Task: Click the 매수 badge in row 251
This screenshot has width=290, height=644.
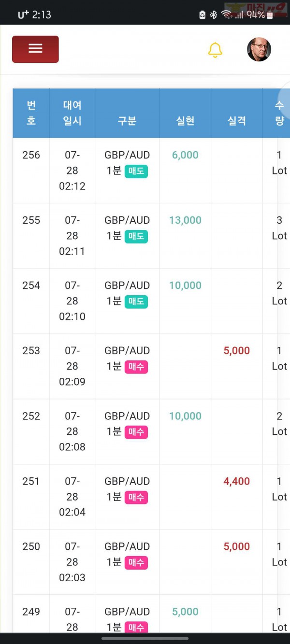Action: [136, 498]
